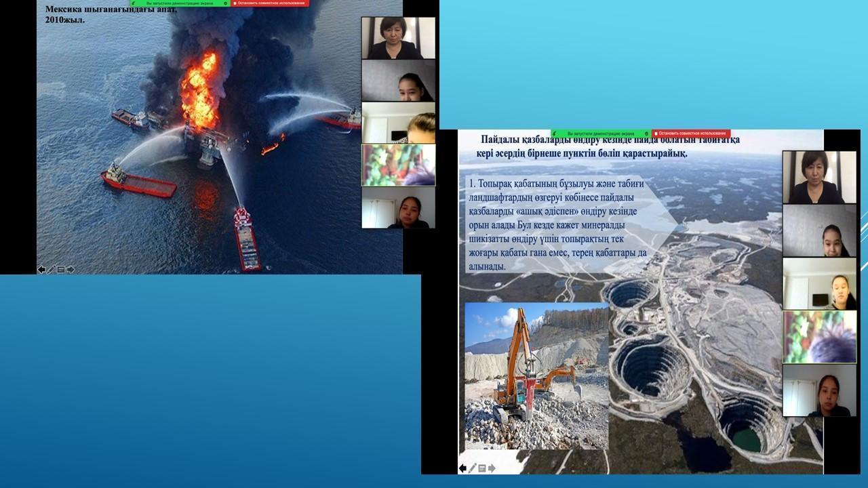
Task: Select bottom participant video beside the oil rig slide
Action: (398, 207)
